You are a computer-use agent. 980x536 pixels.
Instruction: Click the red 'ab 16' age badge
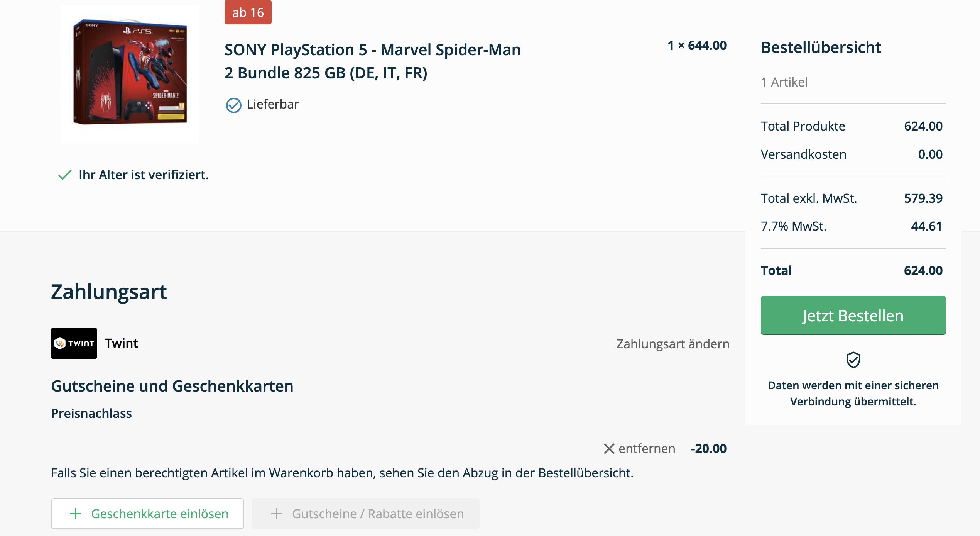(x=248, y=12)
